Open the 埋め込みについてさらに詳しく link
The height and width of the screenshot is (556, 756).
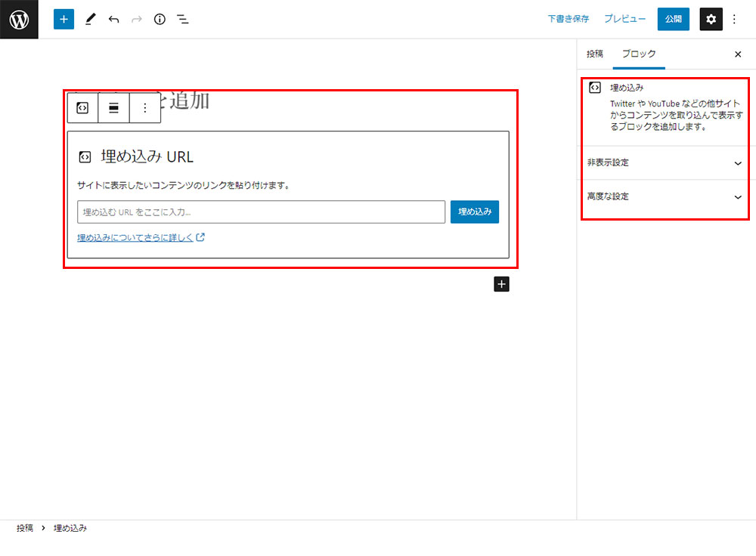[136, 237]
